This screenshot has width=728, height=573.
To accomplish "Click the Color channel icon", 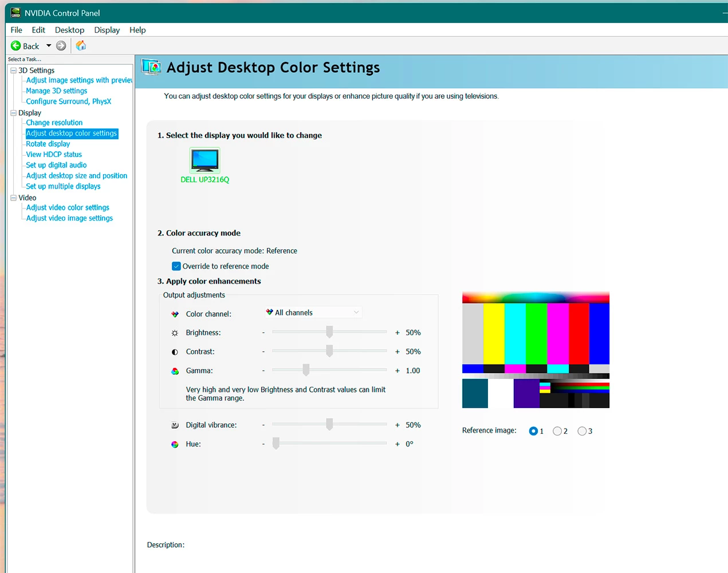I will pos(175,314).
